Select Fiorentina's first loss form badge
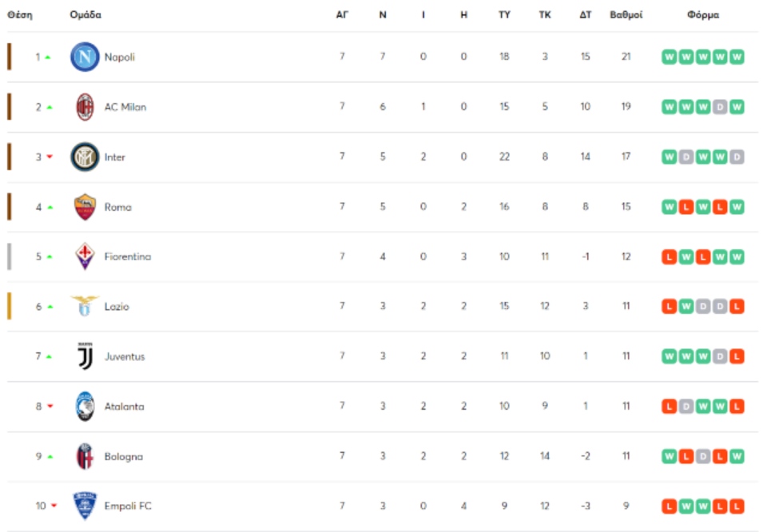The width and height of the screenshot is (767, 532). coord(670,256)
